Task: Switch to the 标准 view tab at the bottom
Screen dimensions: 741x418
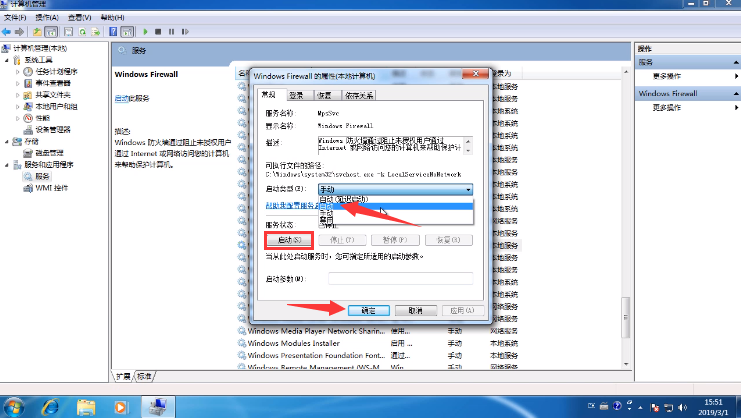Action: (x=144, y=376)
